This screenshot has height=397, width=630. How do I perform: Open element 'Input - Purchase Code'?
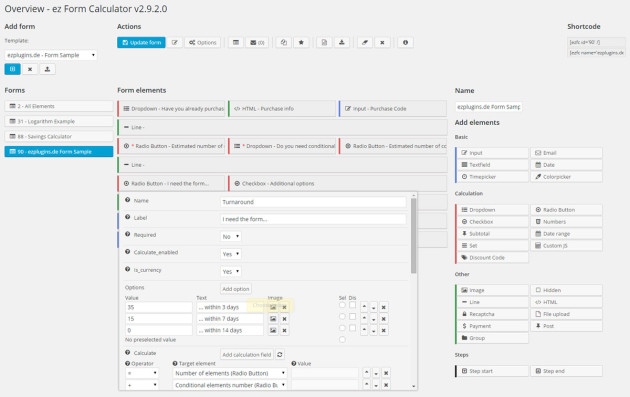393,108
